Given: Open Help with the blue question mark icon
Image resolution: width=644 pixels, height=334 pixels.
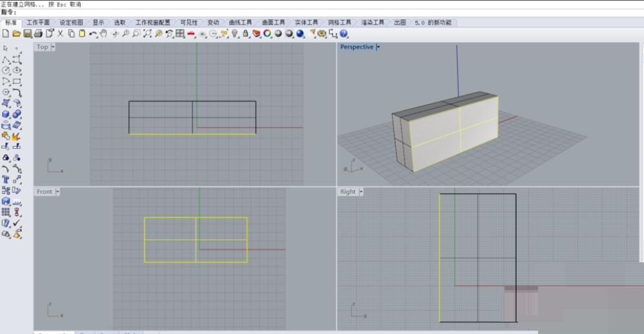Looking at the screenshot, I should click(344, 34).
